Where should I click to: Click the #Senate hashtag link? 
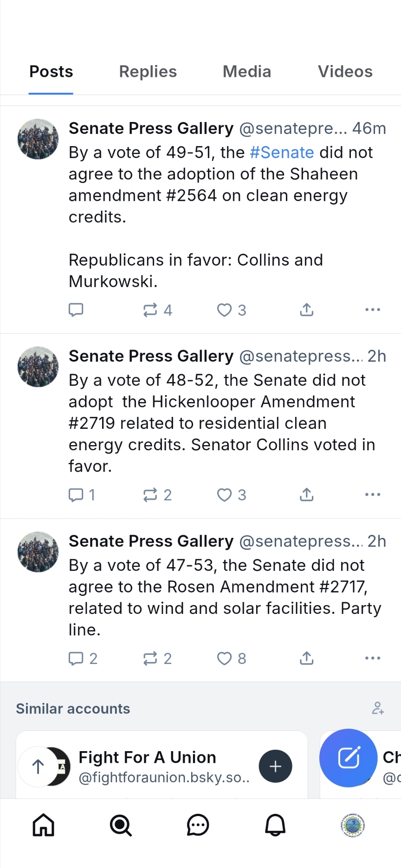point(282,153)
